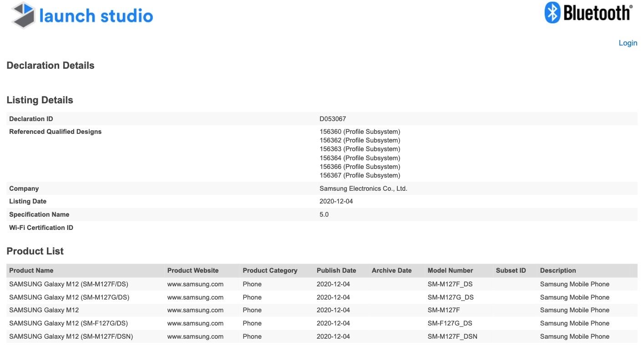Click the Publish Date column header
This screenshot has height=356, width=644.
coord(336,270)
